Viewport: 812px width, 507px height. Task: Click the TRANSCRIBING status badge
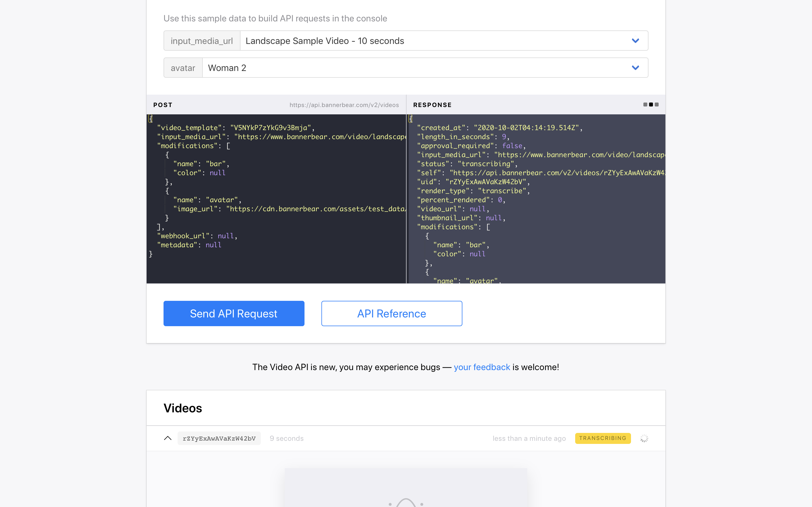603,438
